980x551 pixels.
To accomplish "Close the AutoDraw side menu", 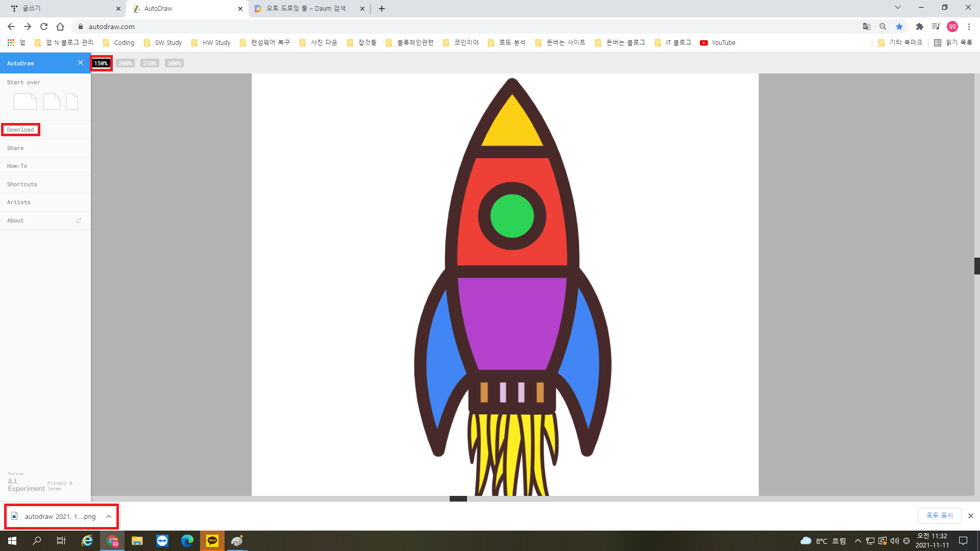I will point(80,63).
